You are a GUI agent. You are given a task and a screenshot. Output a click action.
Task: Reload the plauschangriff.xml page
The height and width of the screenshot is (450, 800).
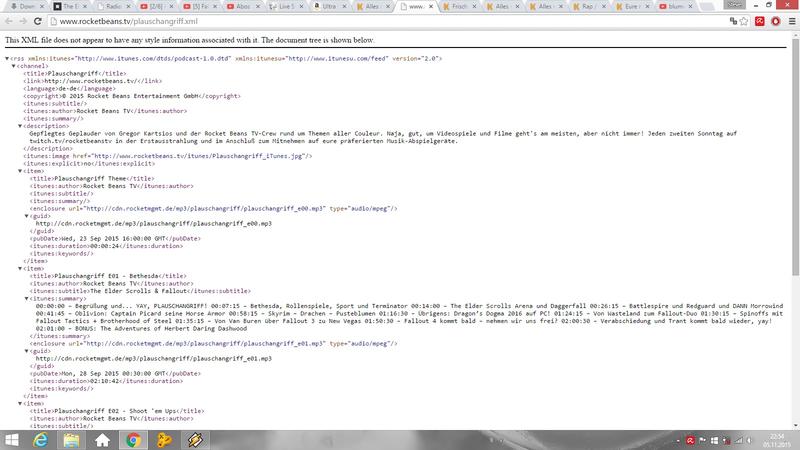(x=37, y=21)
